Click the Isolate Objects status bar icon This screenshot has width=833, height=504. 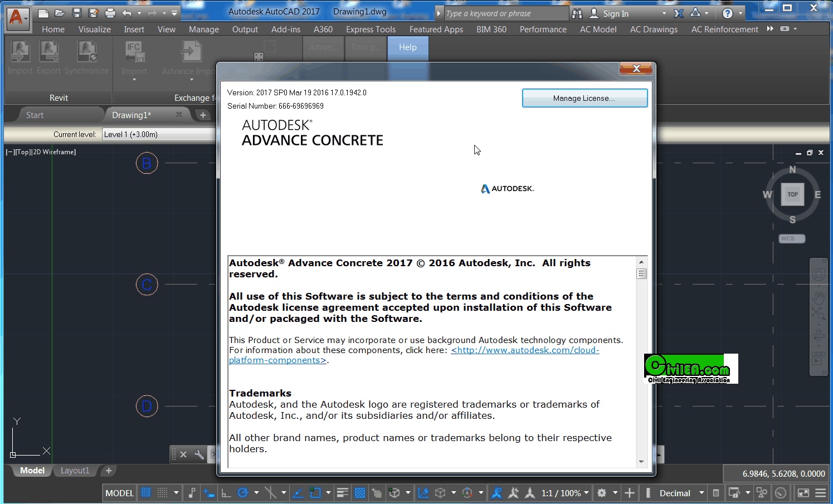pyautogui.click(x=762, y=493)
